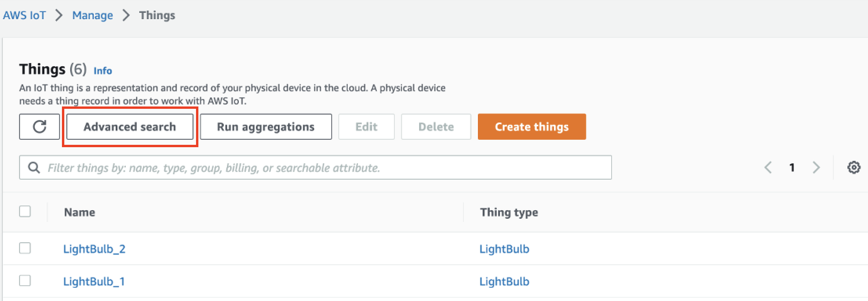
Task: Select page number 1
Action: coord(792,168)
